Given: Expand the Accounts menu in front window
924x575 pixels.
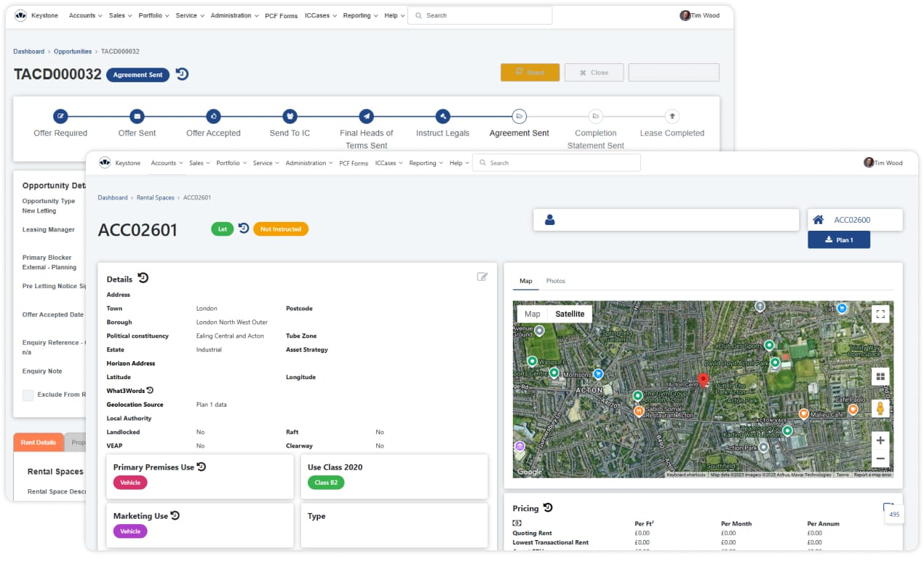Looking at the screenshot, I should coord(167,163).
